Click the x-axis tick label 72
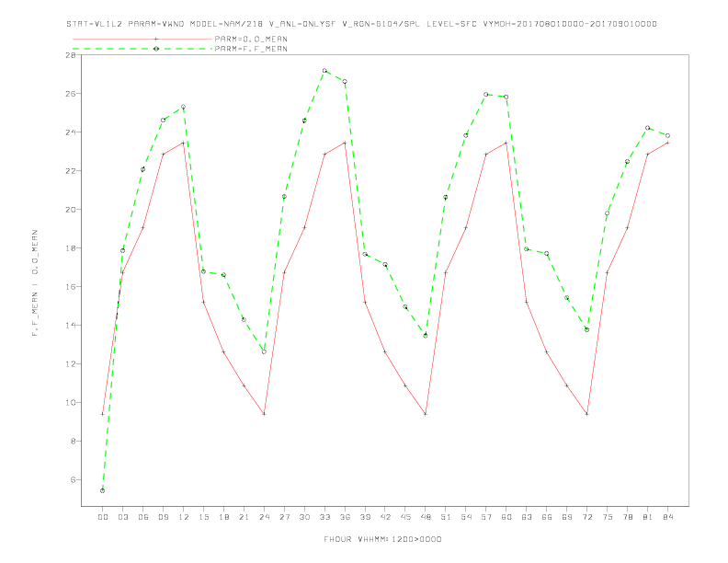 pos(586,517)
